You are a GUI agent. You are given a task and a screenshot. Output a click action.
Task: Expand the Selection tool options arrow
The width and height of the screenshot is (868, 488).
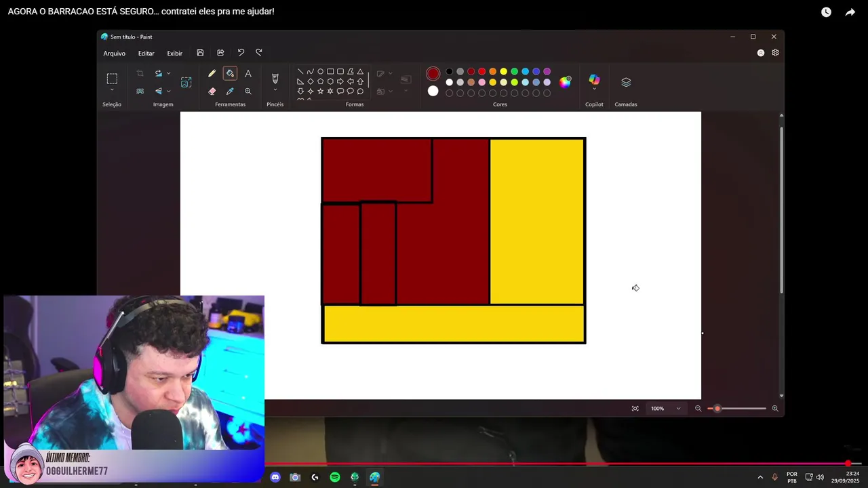[112, 91]
